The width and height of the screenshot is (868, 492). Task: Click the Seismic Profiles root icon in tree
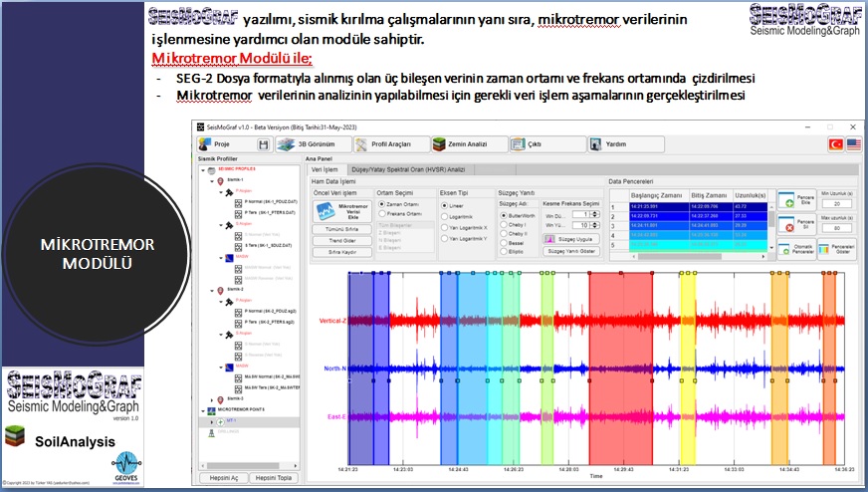[x=211, y=170]
